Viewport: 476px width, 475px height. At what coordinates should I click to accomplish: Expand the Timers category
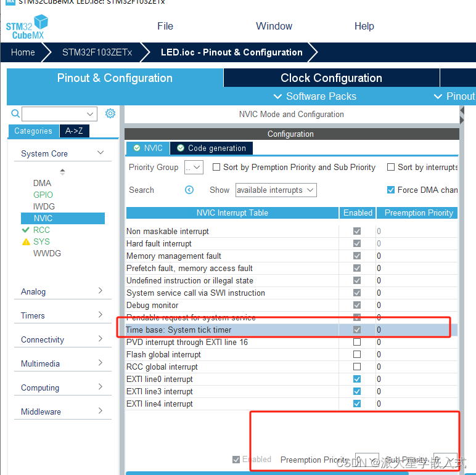click(x=62, y=315)
